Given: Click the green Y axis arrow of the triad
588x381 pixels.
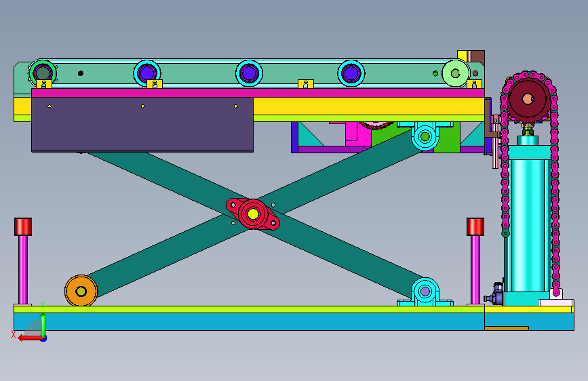Looking at the screenshot, I should [43, 325].
